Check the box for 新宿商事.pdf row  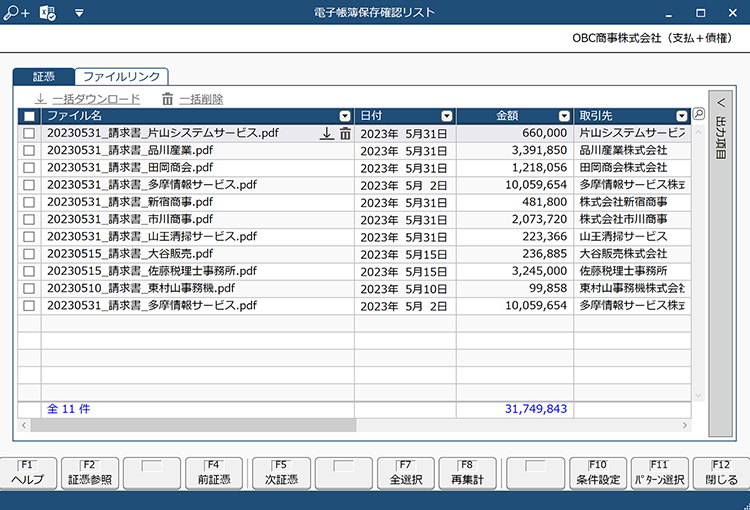29,202
